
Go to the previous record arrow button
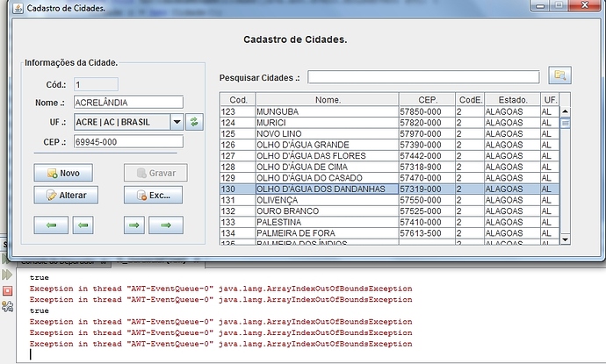point(83,225)
